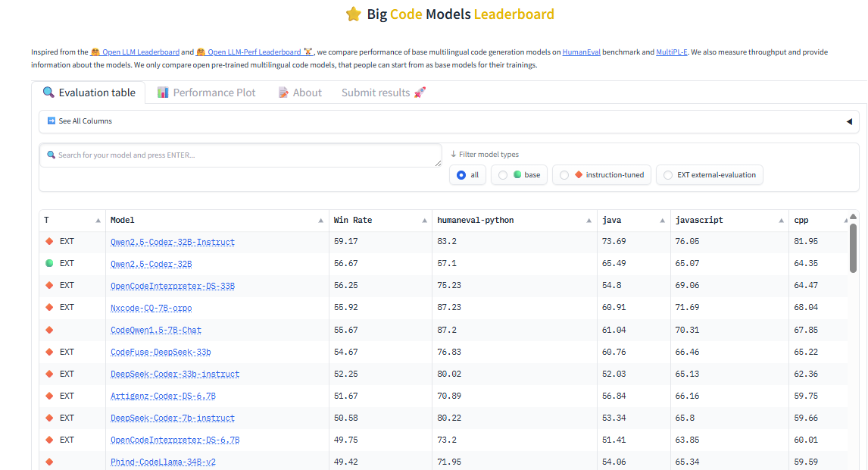Viewport: 868px width, 470px height.
Task: Open Phind-CodeLlama-34B-v2 model link
Action: (163, 462)
